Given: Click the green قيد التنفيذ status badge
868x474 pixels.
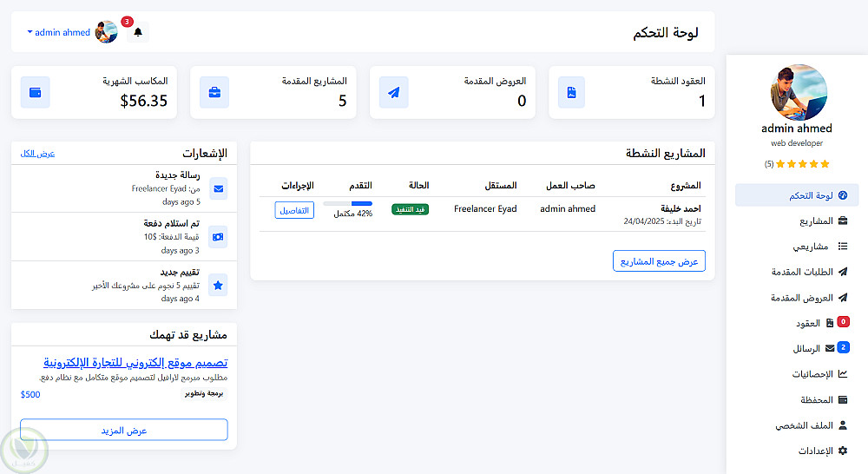Looking at the screenshot, I should click(411, 209).
